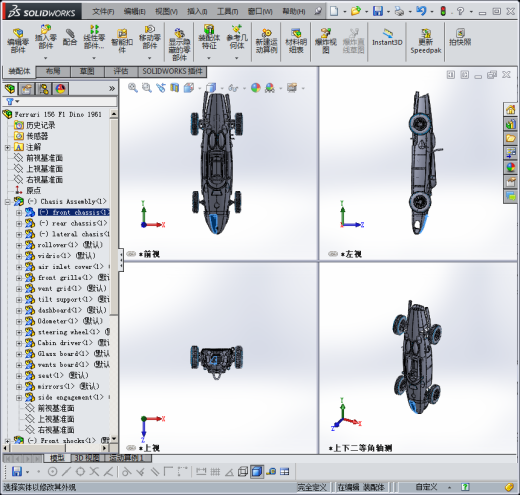
Task: Open the DisplayManager color wheel tab
Action: [60, 89]
